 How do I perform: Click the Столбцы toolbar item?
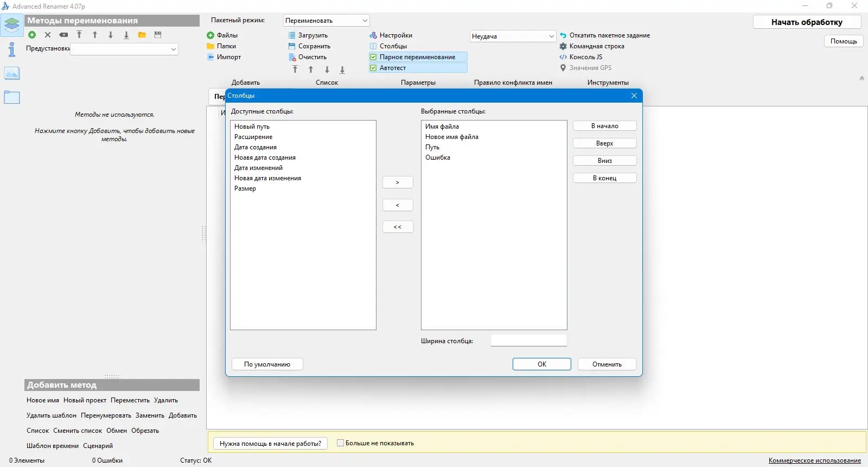[x=388, y=46]
